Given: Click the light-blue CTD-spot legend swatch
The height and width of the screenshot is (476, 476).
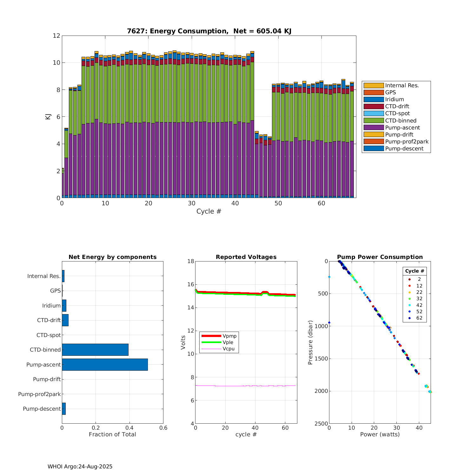Looking at the screenshot, I should point(374,113).
